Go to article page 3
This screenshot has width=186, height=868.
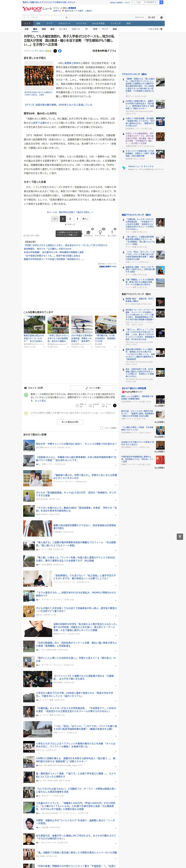click(77, 219)
